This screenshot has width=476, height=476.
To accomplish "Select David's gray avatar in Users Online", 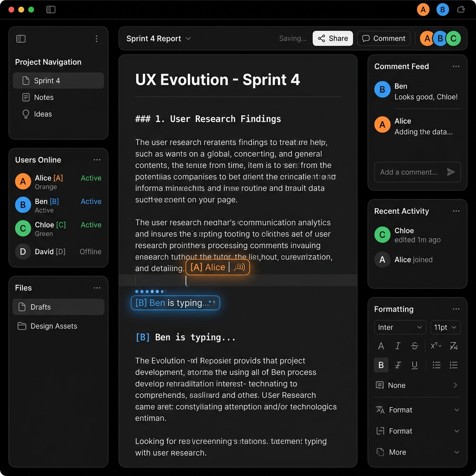I will point(23,251).
